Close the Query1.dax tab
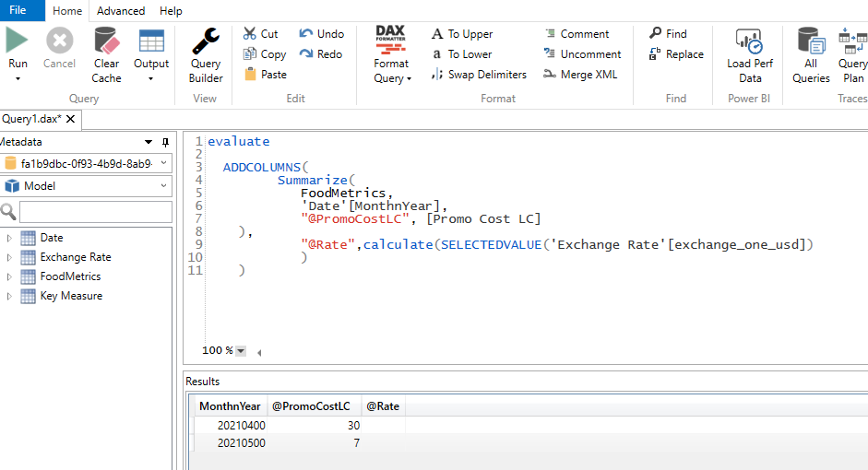 pyautogui.click(x=70, y=119)
